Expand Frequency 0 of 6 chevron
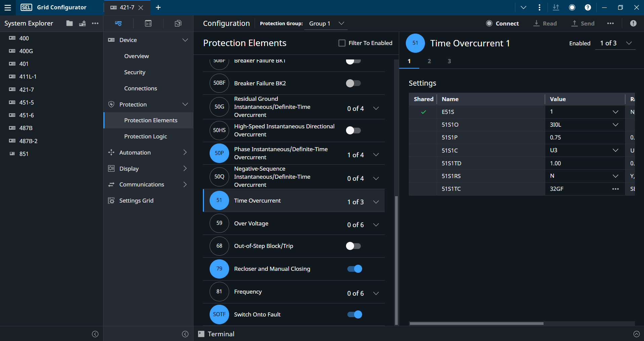Viewport: 644px width, 341px height. tap(376, 293)
